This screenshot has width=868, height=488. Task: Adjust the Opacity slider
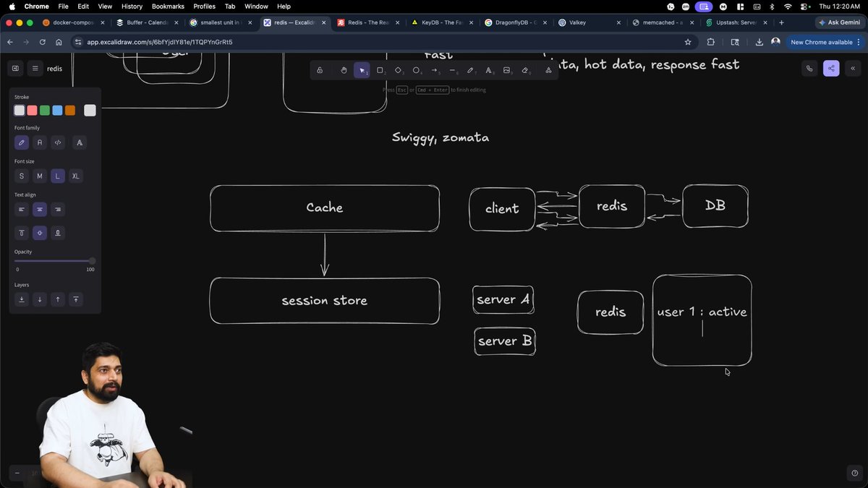[54, 261]
